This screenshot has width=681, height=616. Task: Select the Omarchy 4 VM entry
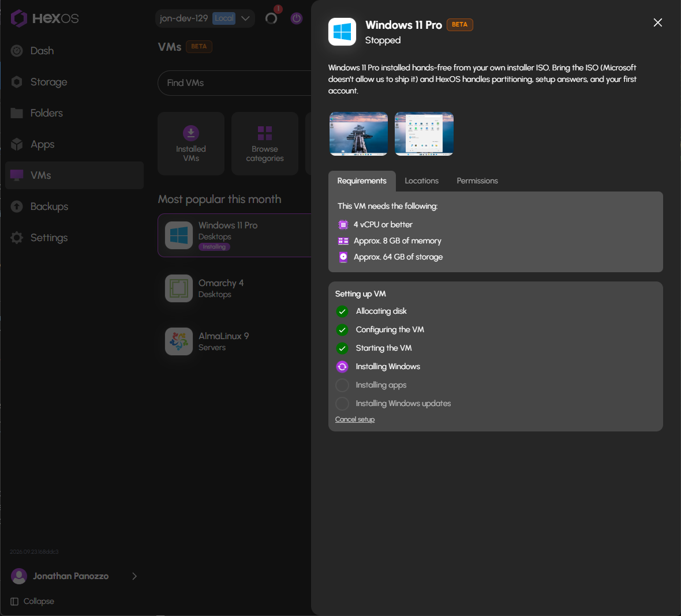[234, 288]
